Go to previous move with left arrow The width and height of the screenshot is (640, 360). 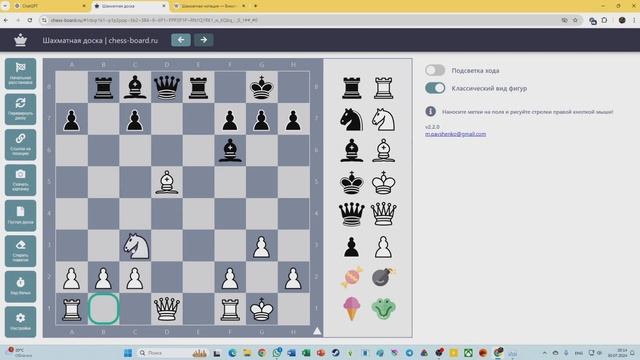pos(181,40)
